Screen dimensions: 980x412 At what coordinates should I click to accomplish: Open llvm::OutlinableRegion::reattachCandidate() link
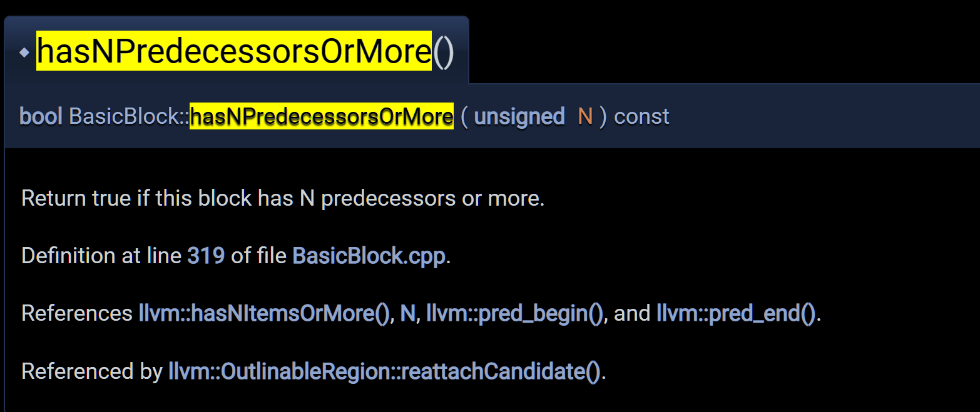[x=385, y=371]
